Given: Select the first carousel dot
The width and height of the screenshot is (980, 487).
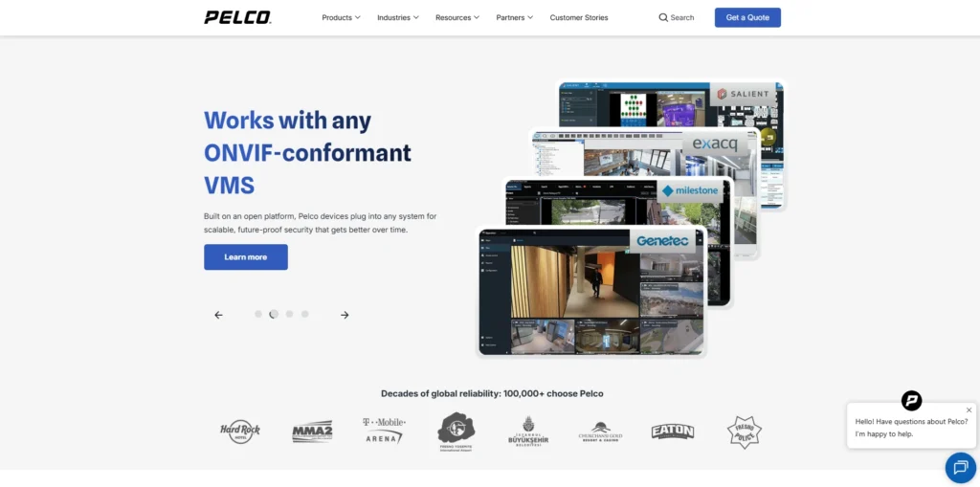Looking at the screenshot, I should click(x=258, y=314).
